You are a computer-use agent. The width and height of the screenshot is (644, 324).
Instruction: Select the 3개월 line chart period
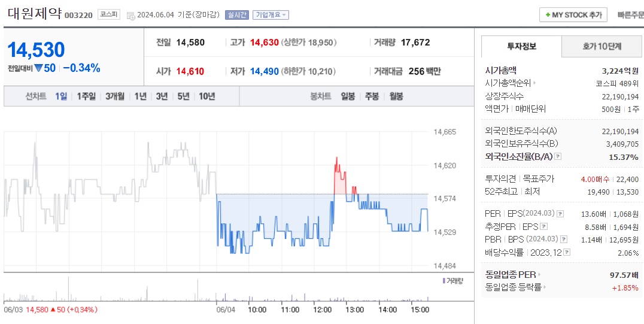coord(114,96)
